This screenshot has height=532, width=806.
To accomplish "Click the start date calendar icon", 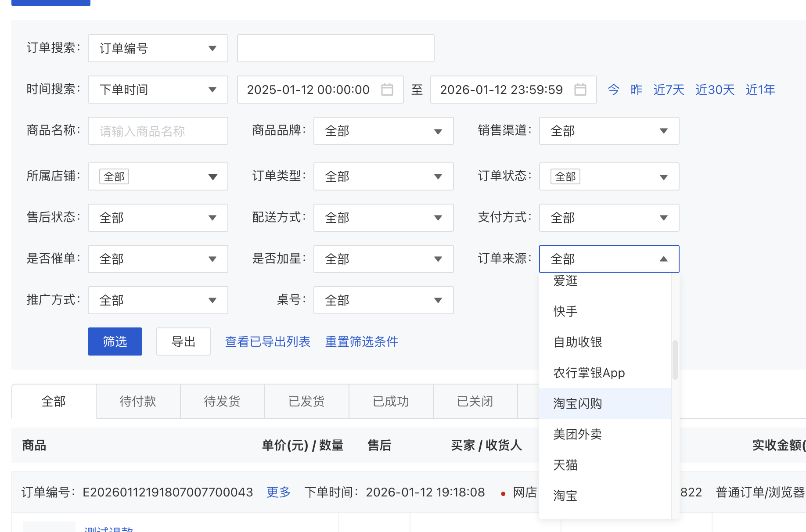I will tap(387, 90).
